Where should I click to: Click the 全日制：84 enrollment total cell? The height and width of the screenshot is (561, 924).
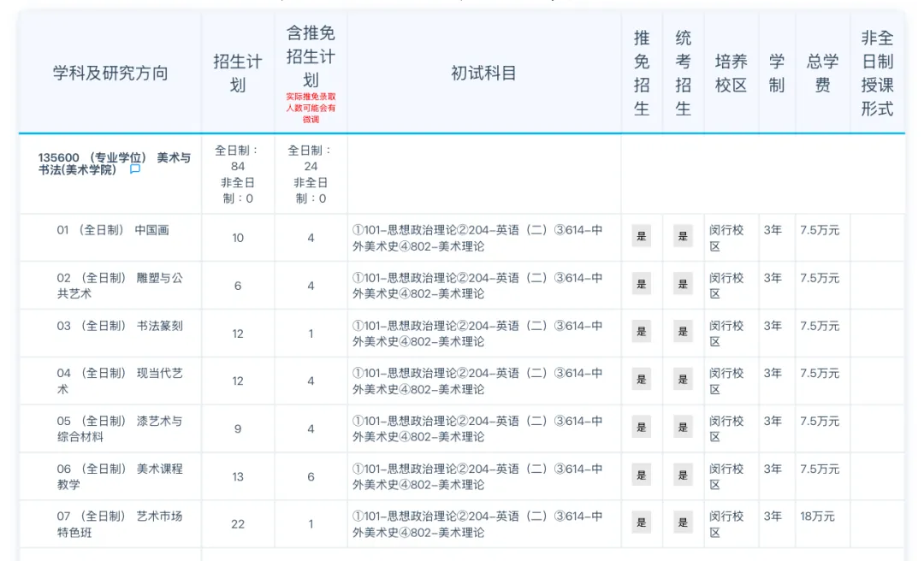pyautogui.click(x=238, y=174)
